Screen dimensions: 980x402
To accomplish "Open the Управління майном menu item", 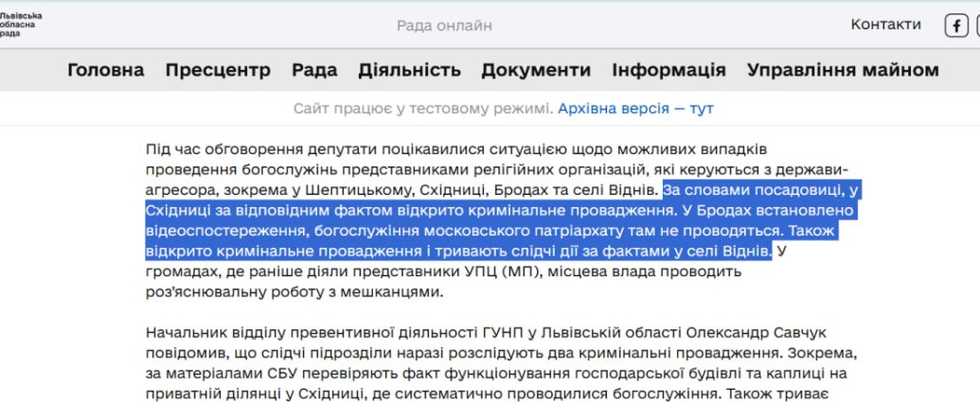I will (843, 70).
